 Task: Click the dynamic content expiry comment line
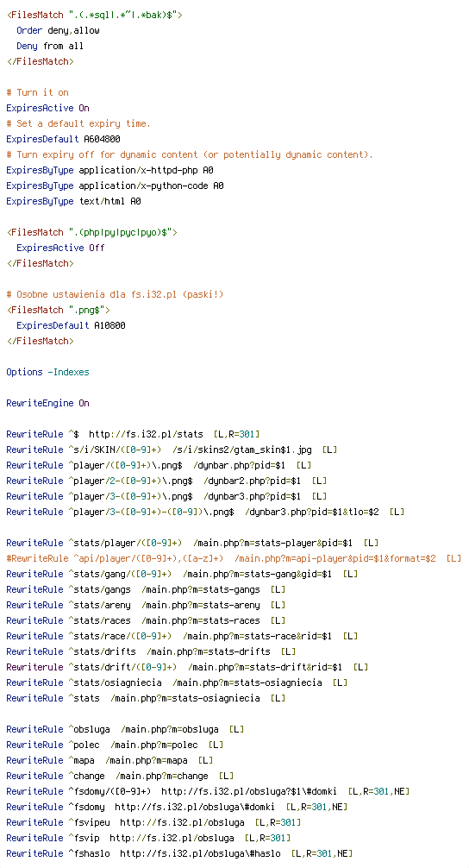pos(191,154)
